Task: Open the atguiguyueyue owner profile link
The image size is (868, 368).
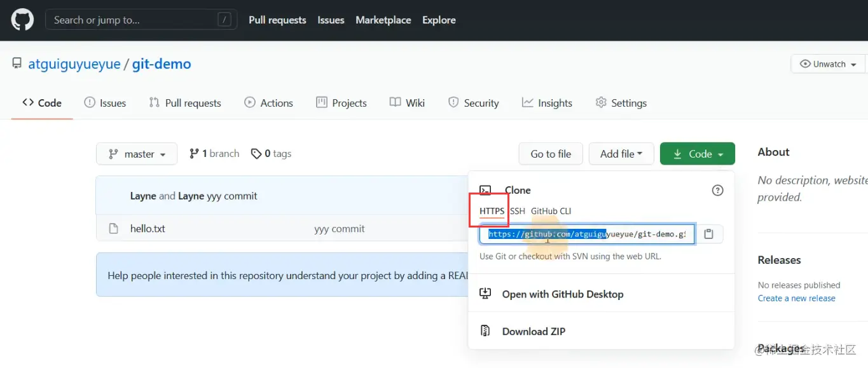Action: (74, 64)
